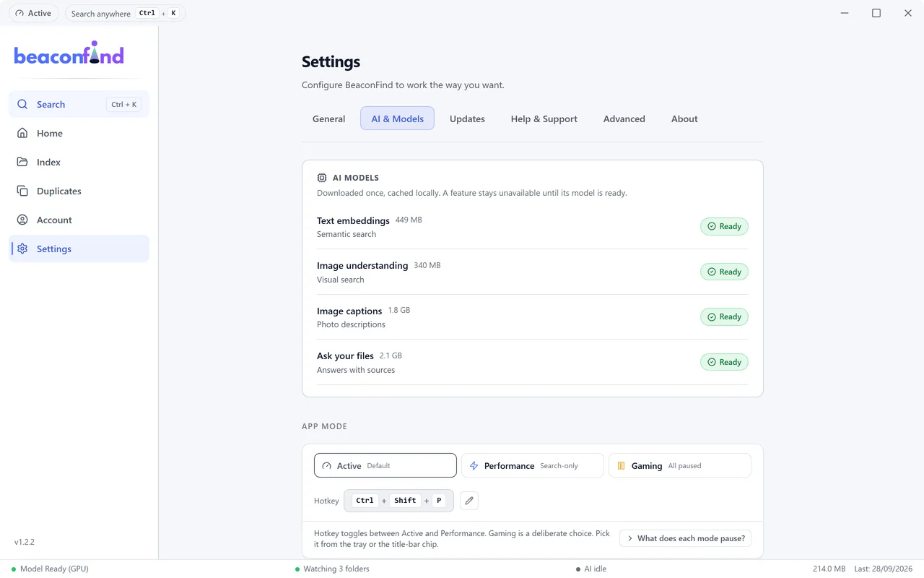Go to Home in the sidebar

click(79, 133)
